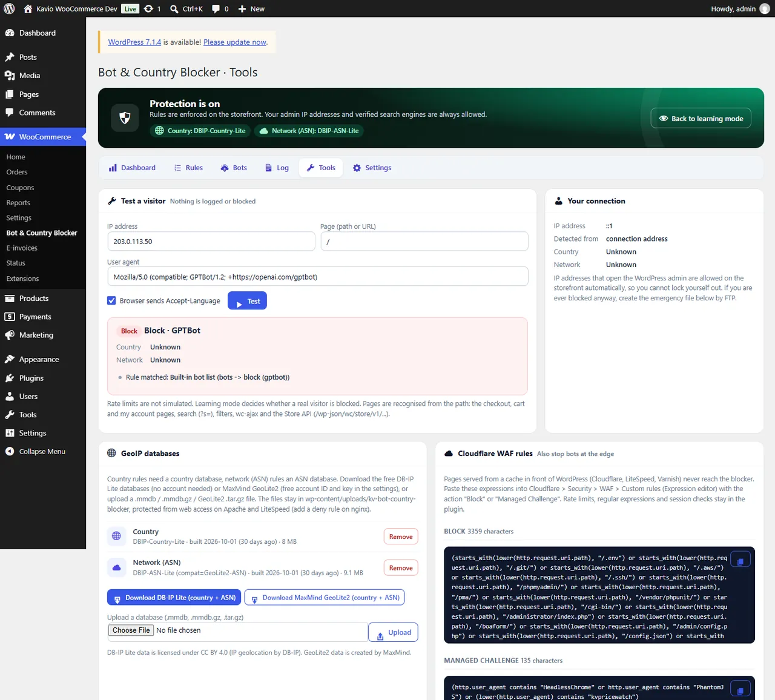This screenshot has width=775, height=700.
Task: Open the Log tab
Action: pyautogui.click(x=277, y=168)
